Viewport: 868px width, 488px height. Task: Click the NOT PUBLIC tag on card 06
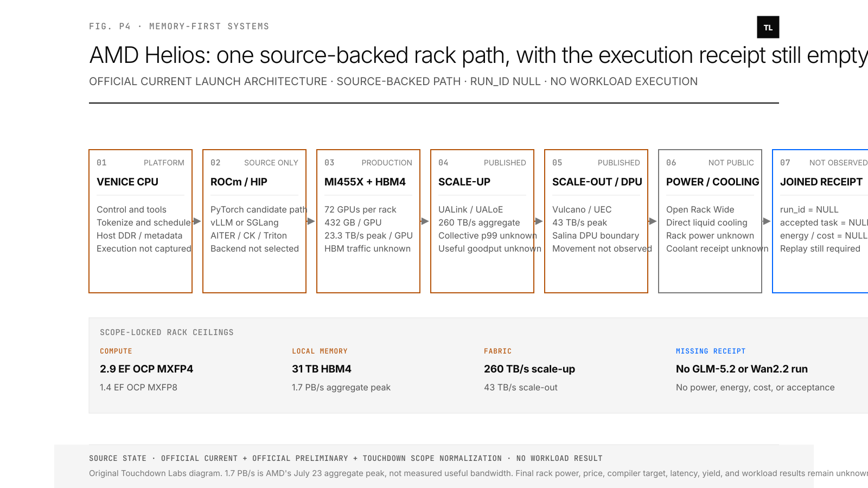tap(731, 163)
